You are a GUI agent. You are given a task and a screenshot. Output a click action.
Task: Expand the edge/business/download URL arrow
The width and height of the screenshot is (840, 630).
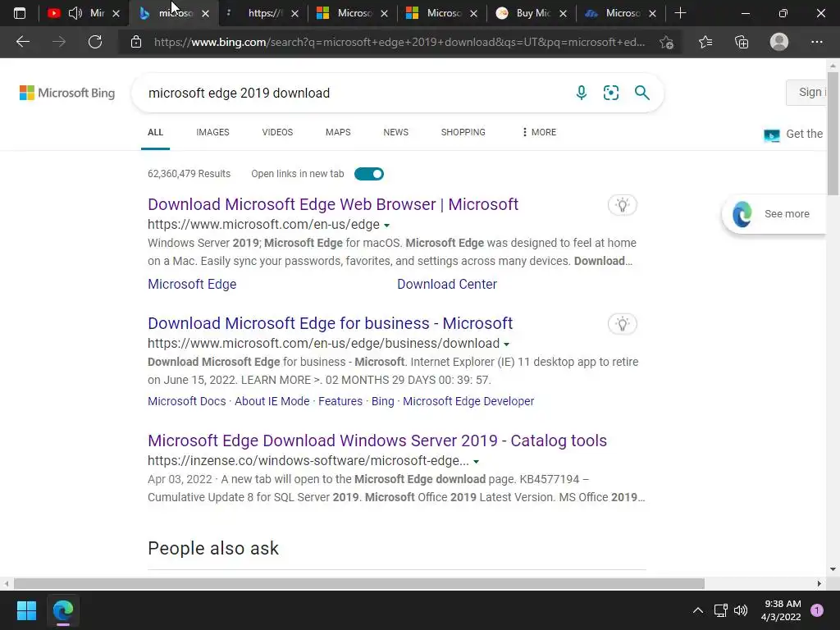[506, 345]
